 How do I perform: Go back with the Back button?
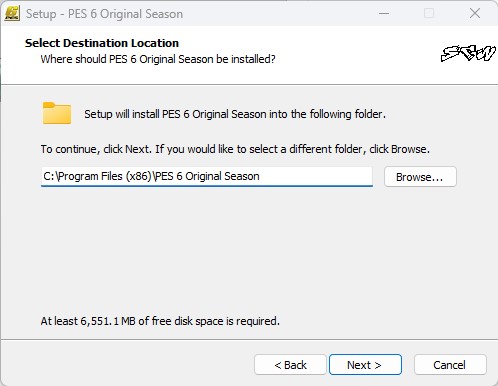point(290,365)
